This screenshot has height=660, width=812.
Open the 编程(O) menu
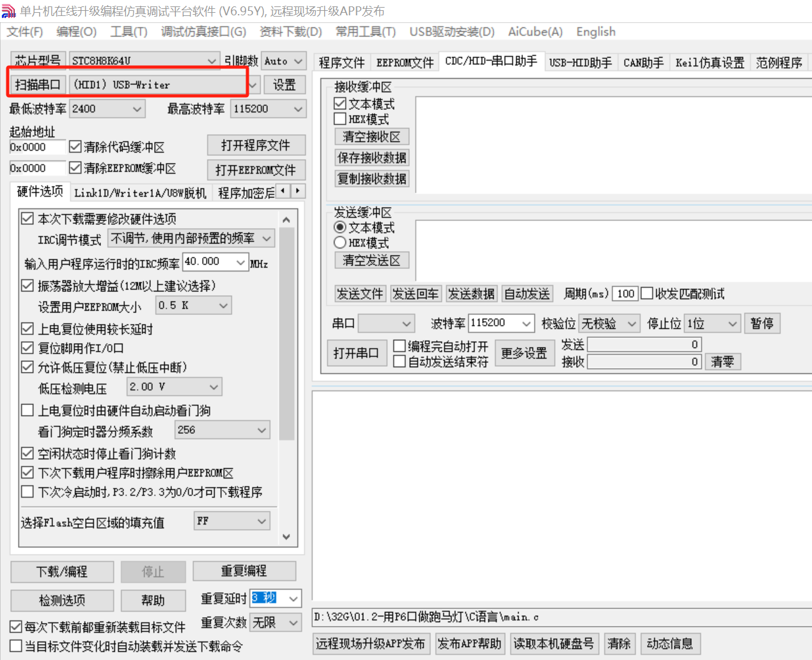76,32
